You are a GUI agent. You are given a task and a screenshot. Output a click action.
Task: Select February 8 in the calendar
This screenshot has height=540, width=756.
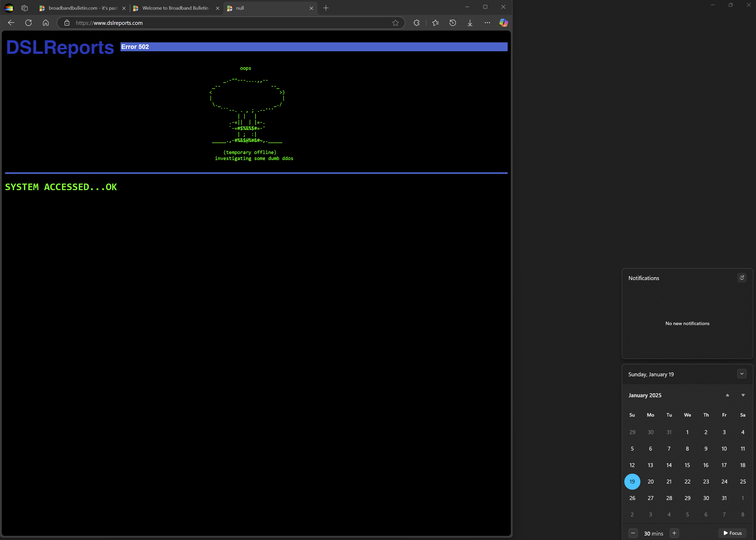[x=743, y=514]
